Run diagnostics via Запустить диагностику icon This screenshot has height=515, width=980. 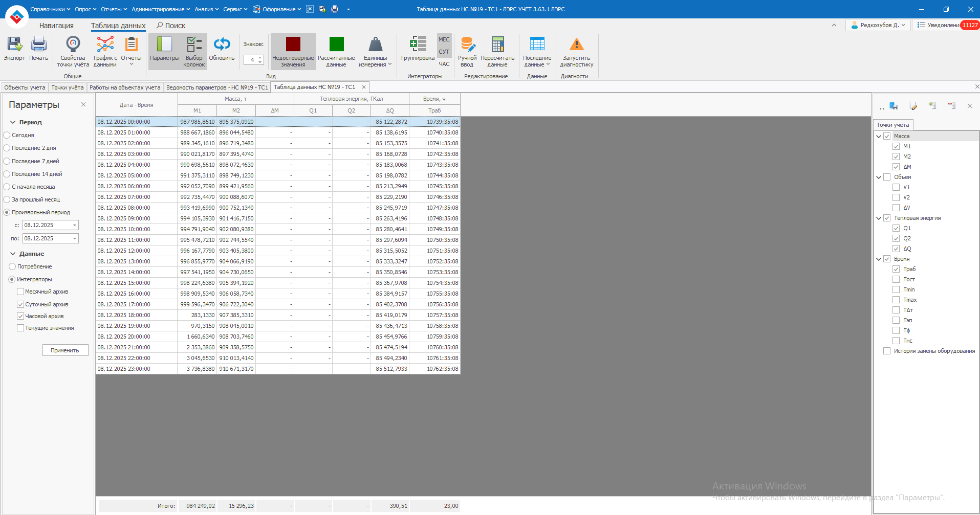(x=576, y=45)
